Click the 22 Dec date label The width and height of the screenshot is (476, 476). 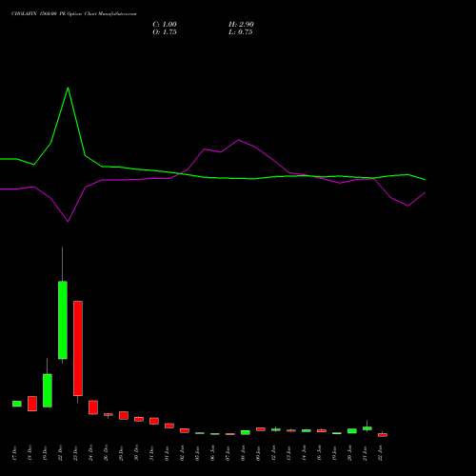coord(60,453)
